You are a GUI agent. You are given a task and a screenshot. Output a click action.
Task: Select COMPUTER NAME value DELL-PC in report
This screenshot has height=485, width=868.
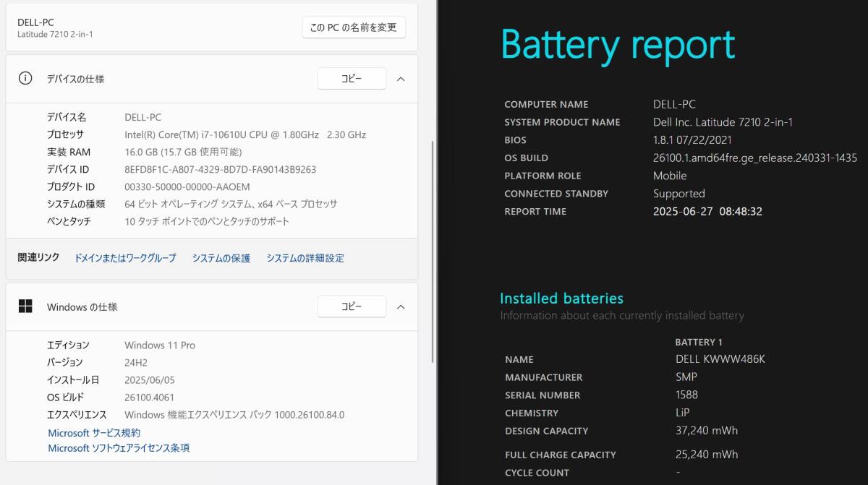coord(674,104)
